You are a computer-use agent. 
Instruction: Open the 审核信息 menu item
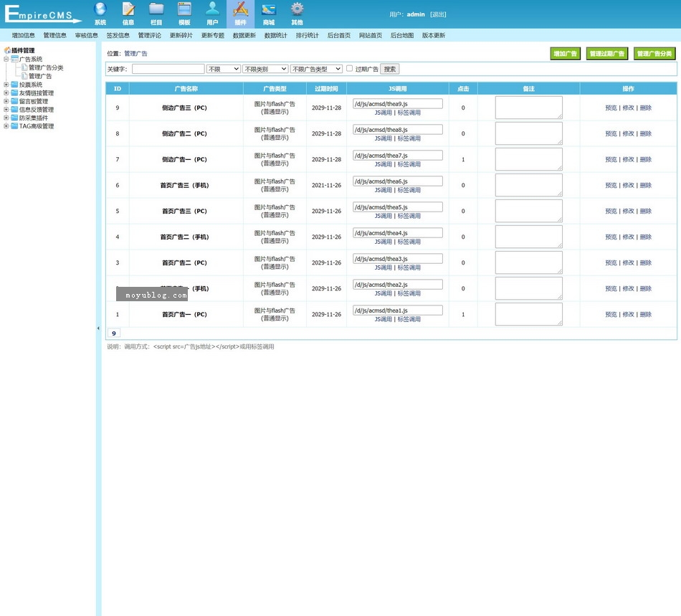tap(87, 35)
